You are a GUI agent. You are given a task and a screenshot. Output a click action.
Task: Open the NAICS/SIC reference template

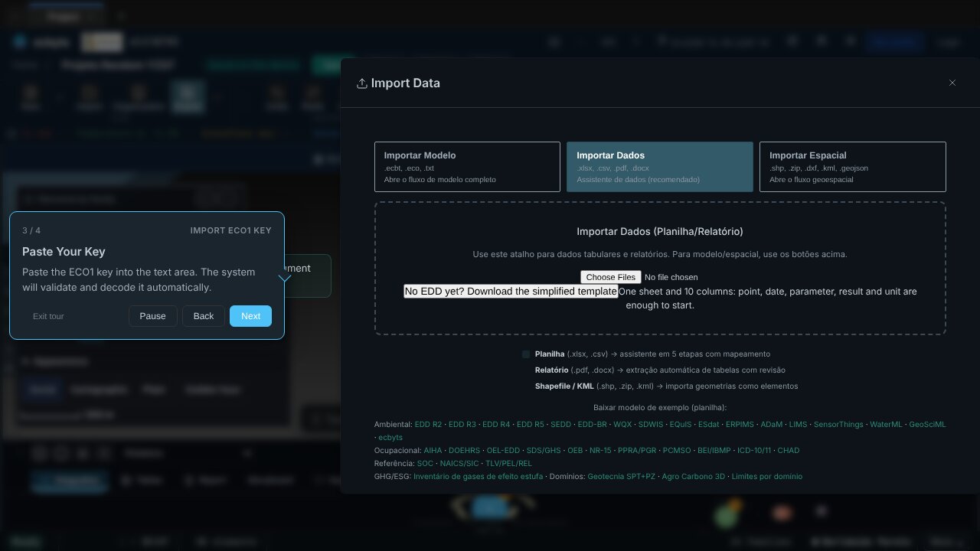(459, 463)
